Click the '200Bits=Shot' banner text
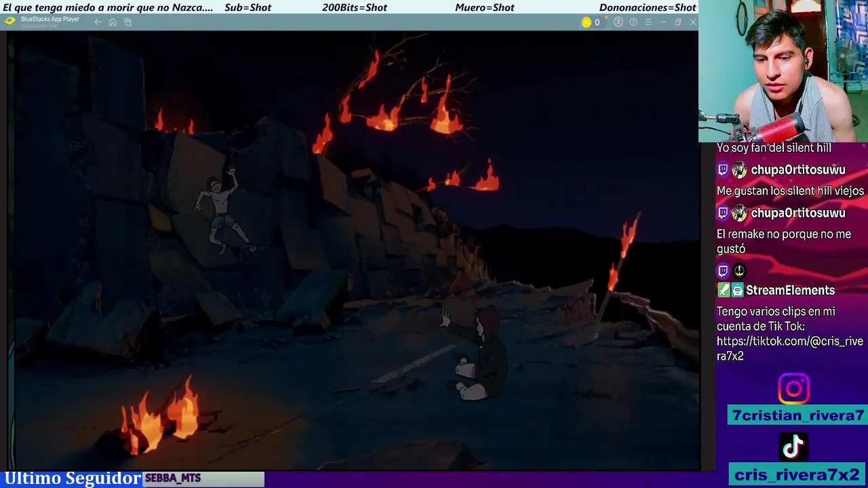 pyautogui.click(x=355, y=7)
